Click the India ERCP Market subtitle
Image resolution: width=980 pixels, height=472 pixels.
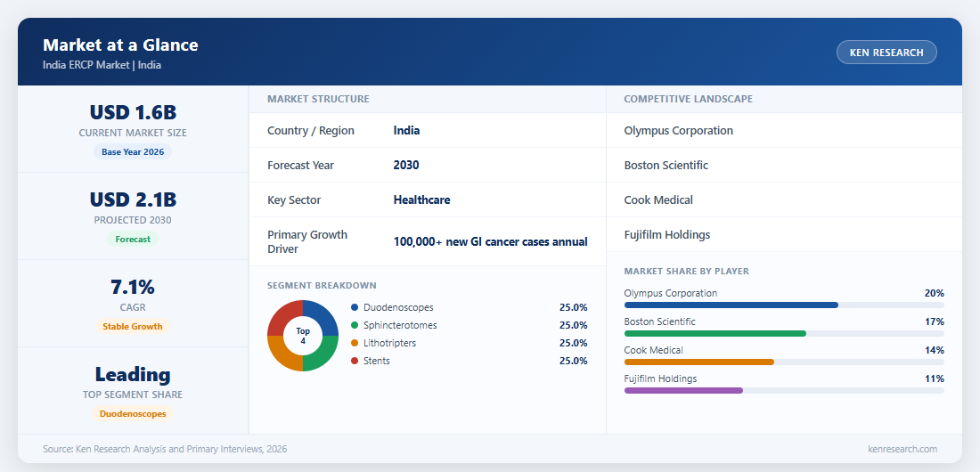tap(102, 64)
